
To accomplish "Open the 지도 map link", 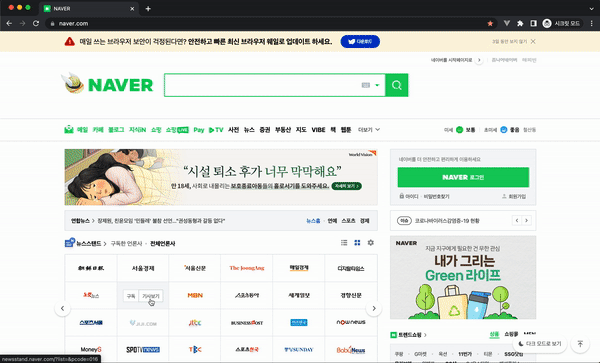I will pos(301,130).
